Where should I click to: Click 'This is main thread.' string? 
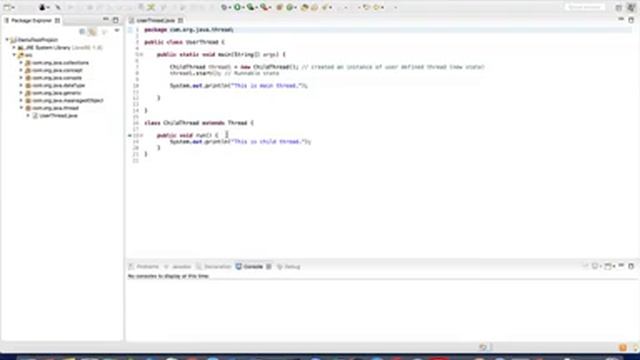tap(267, 85)
